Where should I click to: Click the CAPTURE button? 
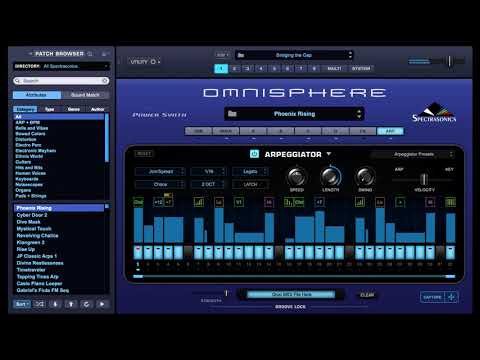(x=432, y=297)
